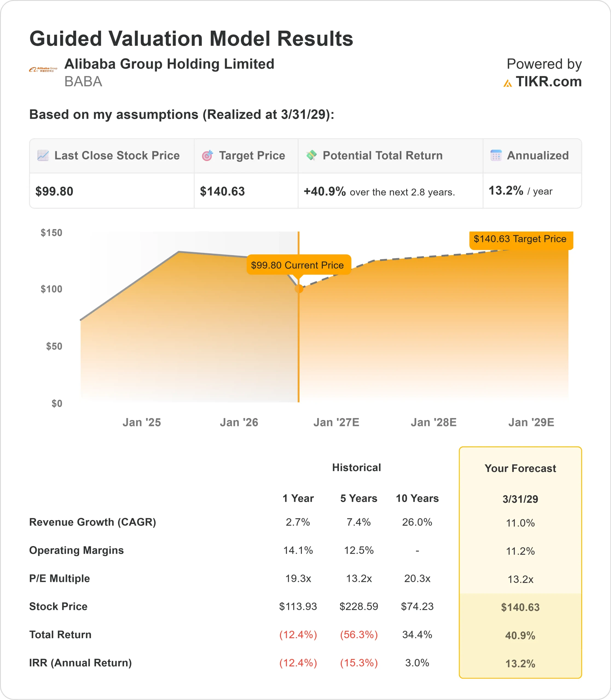The width and height of the screenshot is (611, 700).
Task: Select the Revenue Growth (CAGR) row label
Action: click(93, 522)
